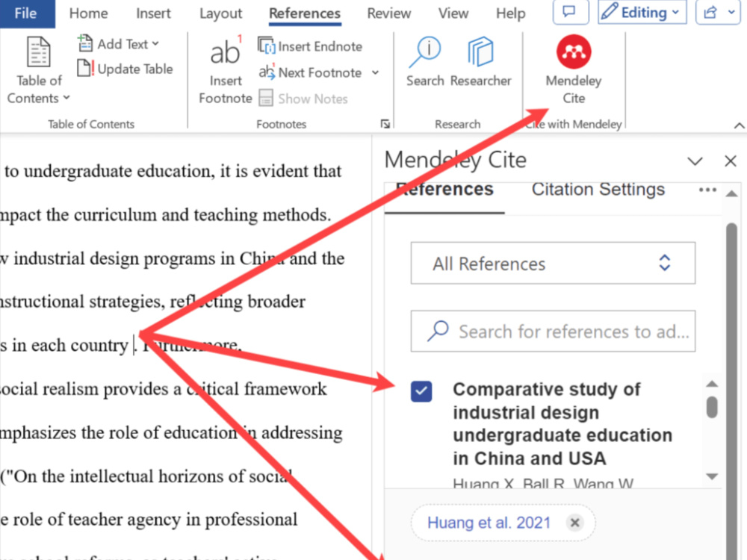747x560 pixels.
Task: Click the text "role of teacher agency in professional"
Action: [155, 520]
